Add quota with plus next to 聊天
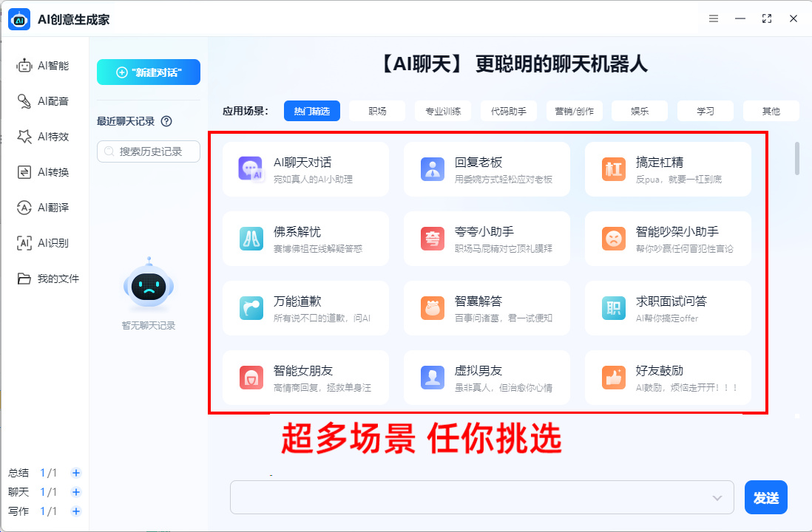The image size is (812, 532). click(76, 491)
